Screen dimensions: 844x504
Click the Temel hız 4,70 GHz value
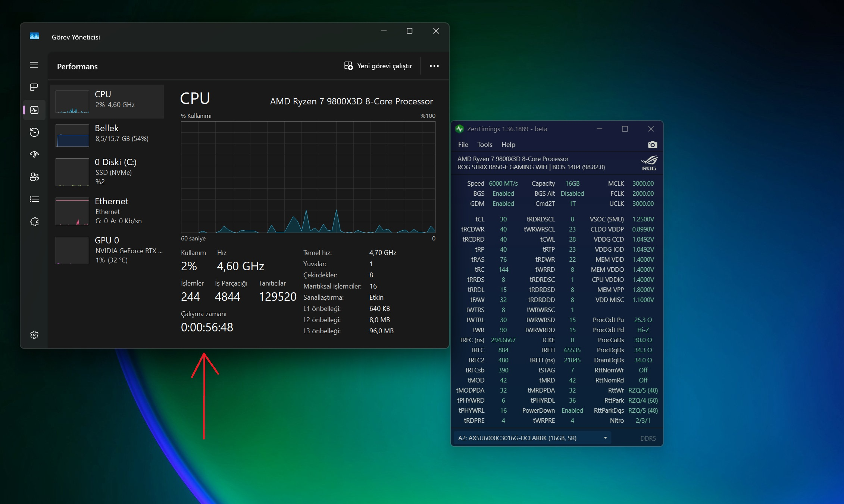coord(383,252)
